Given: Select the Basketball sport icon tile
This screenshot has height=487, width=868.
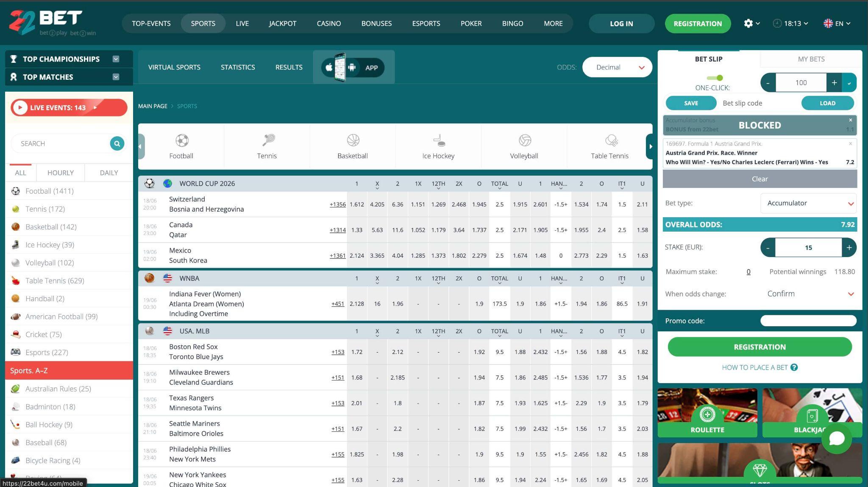Looking at the screenshot, I should 353,147.
